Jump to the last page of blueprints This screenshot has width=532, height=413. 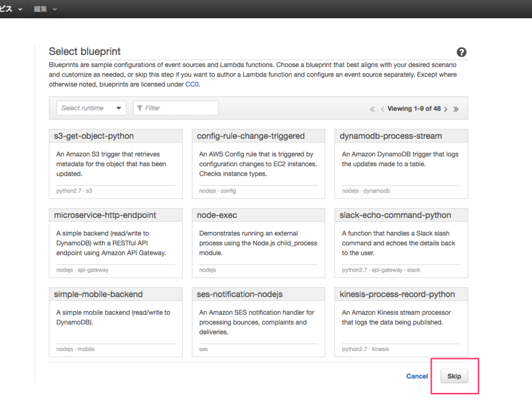coord(456,109)
